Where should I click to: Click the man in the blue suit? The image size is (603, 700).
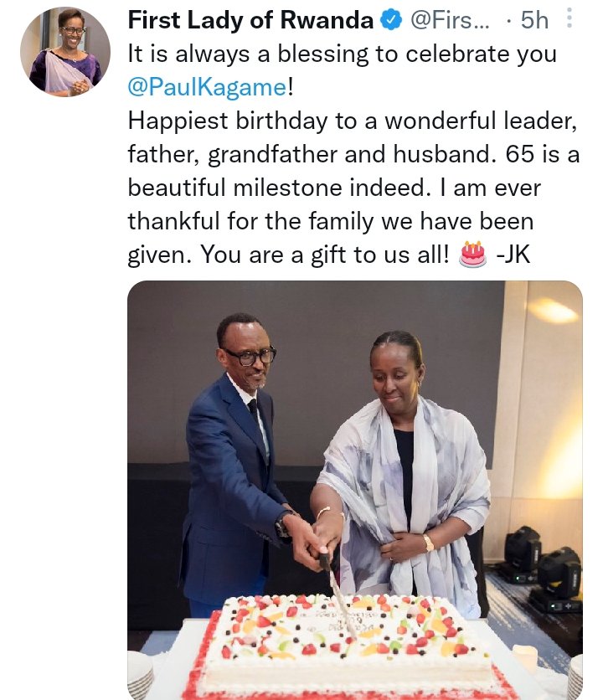[237, 460]
